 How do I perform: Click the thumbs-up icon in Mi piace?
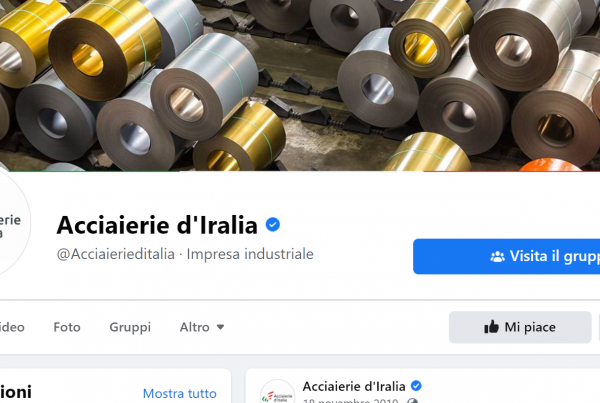pyautogui.click(x=491, y=327)
